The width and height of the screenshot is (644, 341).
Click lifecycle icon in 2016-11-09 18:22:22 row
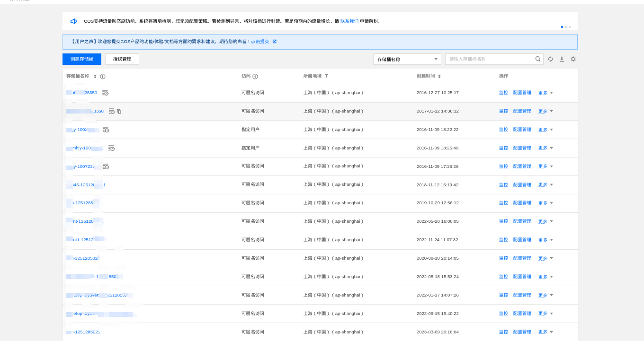(x=106, y=130)
